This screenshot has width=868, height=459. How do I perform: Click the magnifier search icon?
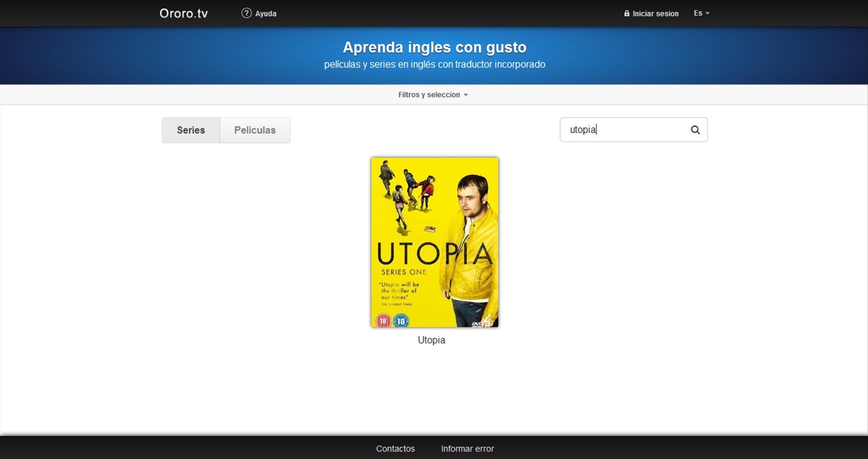coord(695,130)
